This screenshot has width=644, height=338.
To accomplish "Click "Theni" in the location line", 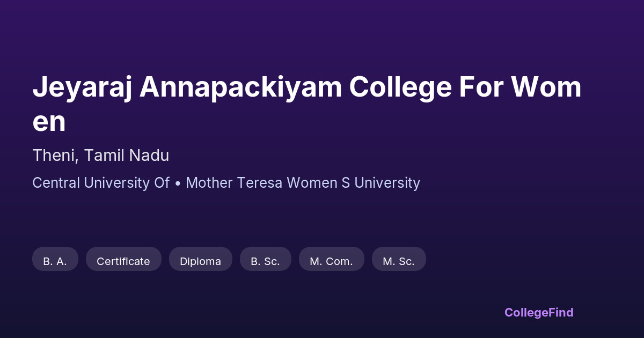I will [55, 156].
